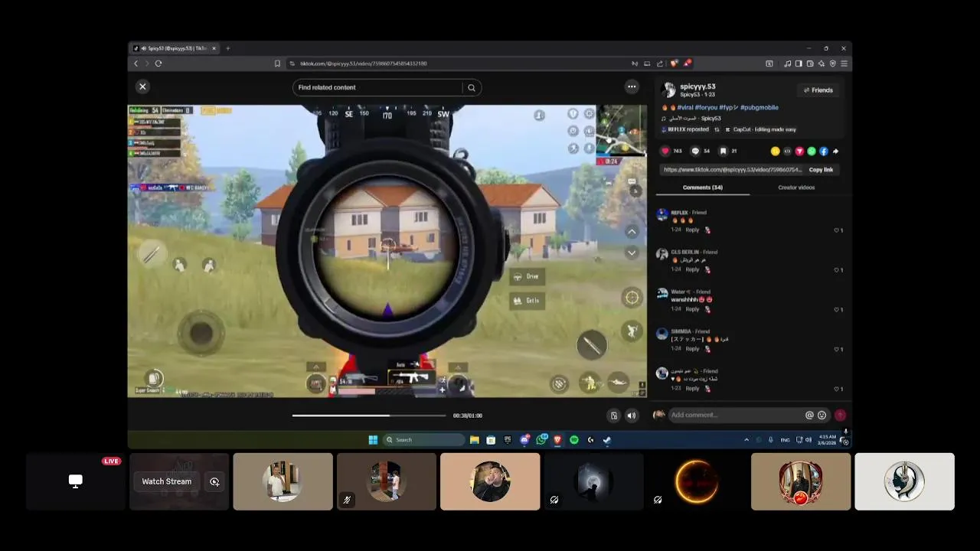Viewport: 980px width, 551px height.
Task: Like the video with the heart icon
Action: point(665,152)
